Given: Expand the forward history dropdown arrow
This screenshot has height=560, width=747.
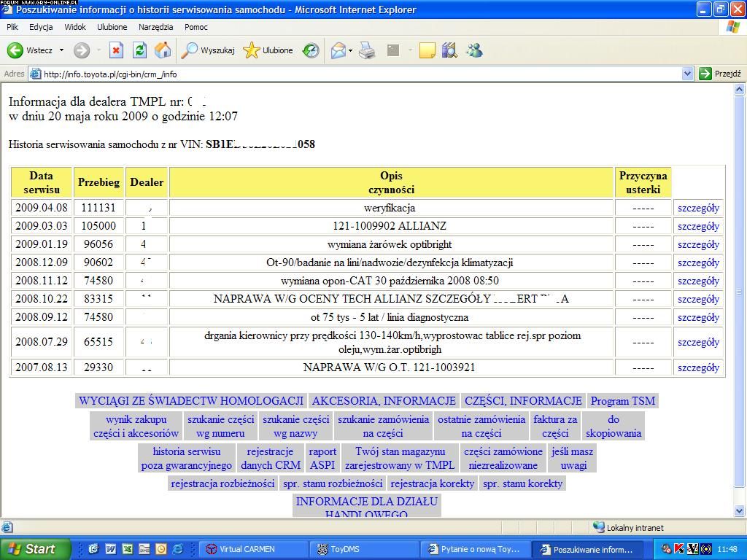Looking at the screenshot, I should tap(98, 50).
